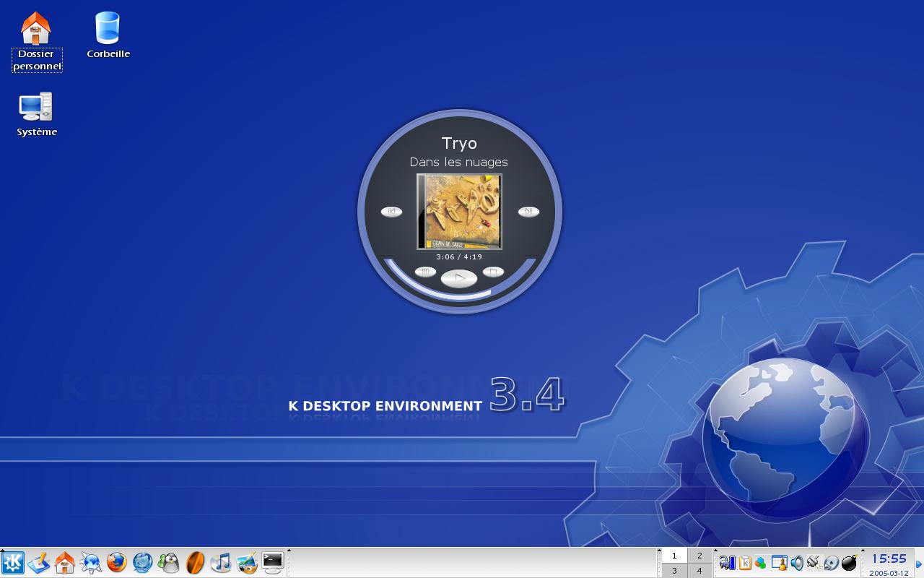Open the calendar reminder tray icon
Image resolution: width=924 pixels, height=578 pixels.
tap(779, 563)
